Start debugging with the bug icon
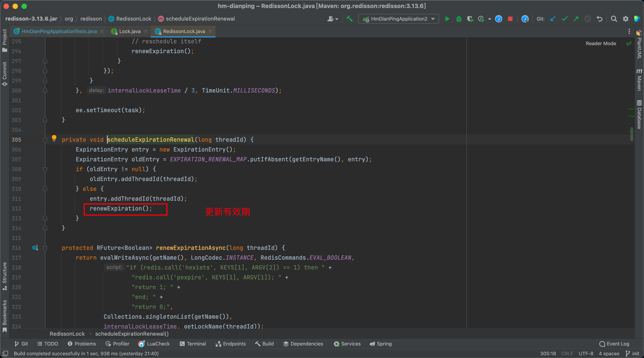This screenshot has height=358, width=644. tap(459, 19)
